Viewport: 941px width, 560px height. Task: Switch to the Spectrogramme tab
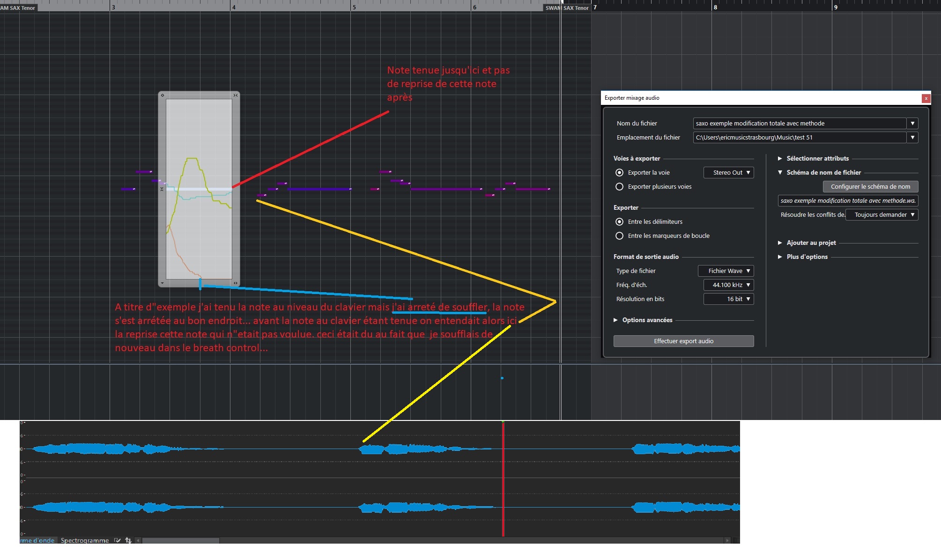pos(85,540)
